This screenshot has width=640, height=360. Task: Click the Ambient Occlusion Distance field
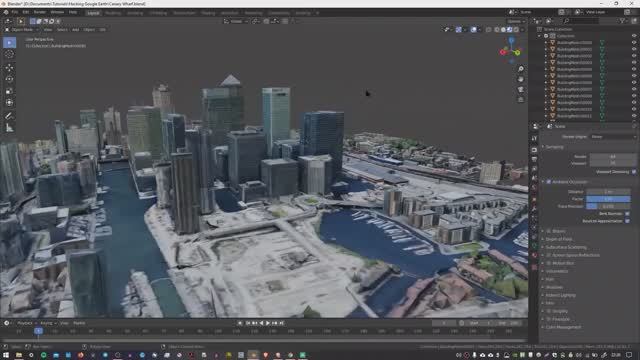click(x=608, y=191)
